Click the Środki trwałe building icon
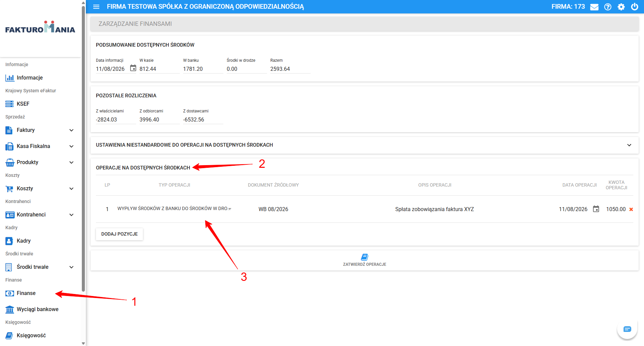644x346 pixels. (9, 267)
